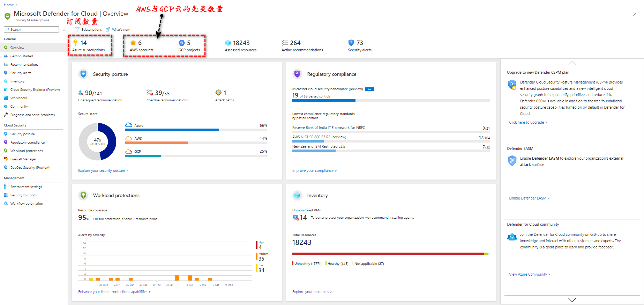Click Explore your security posture link
Screen dimensions: 644x305
point(103,170)
